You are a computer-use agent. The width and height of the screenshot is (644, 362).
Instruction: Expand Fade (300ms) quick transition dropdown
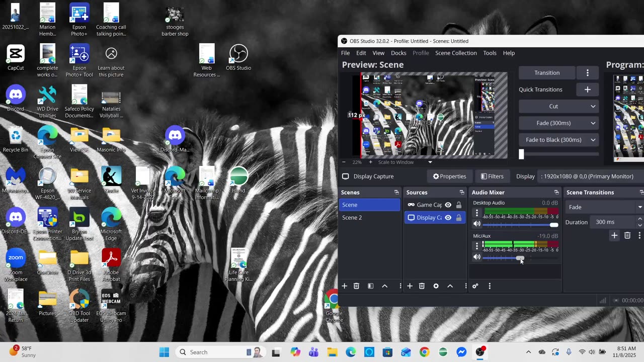[x=593, y=123]
